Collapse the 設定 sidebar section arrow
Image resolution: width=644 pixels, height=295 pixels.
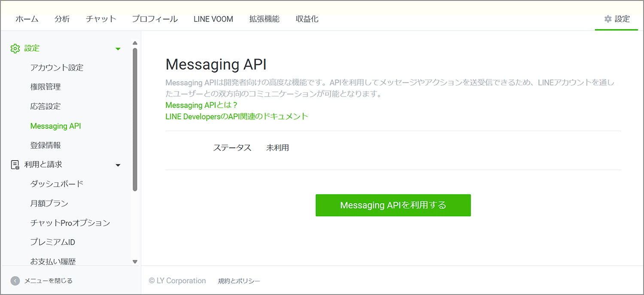pos(118,49)
